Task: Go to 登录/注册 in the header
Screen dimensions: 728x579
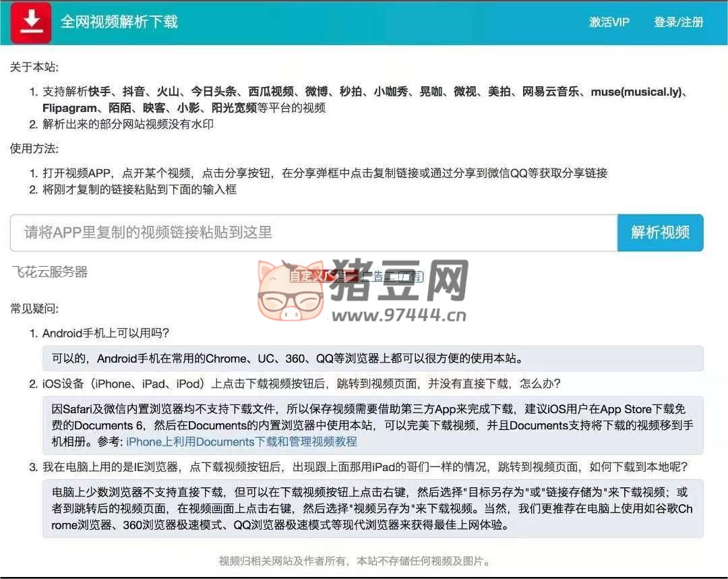Action: click(678, 22)
